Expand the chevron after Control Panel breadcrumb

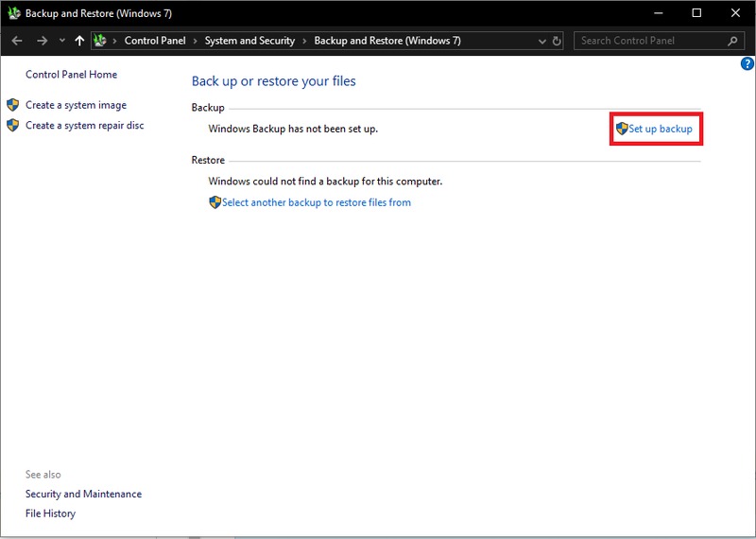[x=197, y=41]
